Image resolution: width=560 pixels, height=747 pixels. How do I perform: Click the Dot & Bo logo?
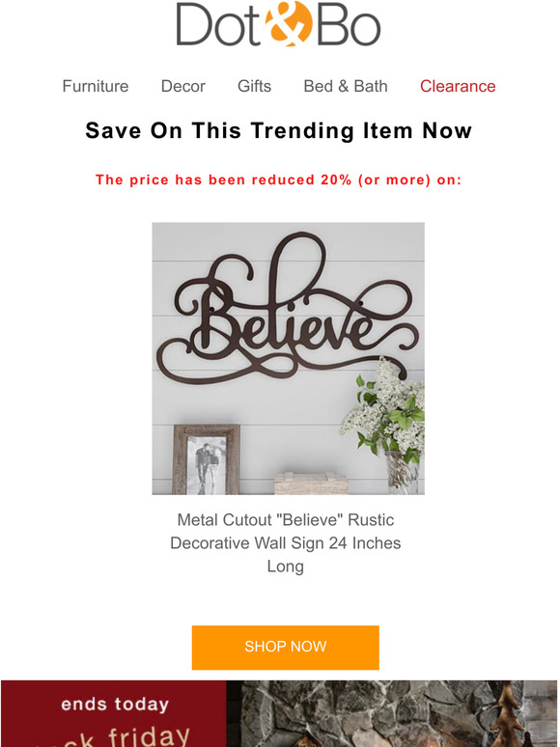(x=278, y=24)
